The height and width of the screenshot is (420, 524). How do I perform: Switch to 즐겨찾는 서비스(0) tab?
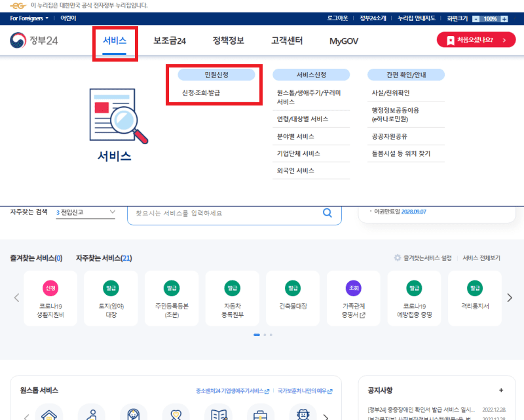[x=36, y=258]
